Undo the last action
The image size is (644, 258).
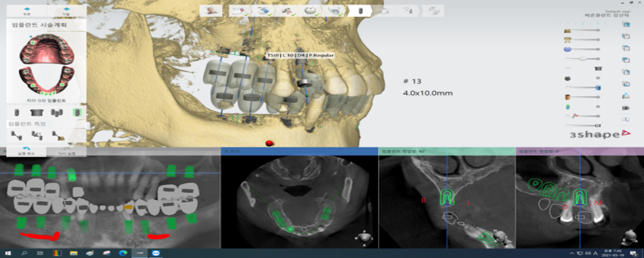pos(26,150)
